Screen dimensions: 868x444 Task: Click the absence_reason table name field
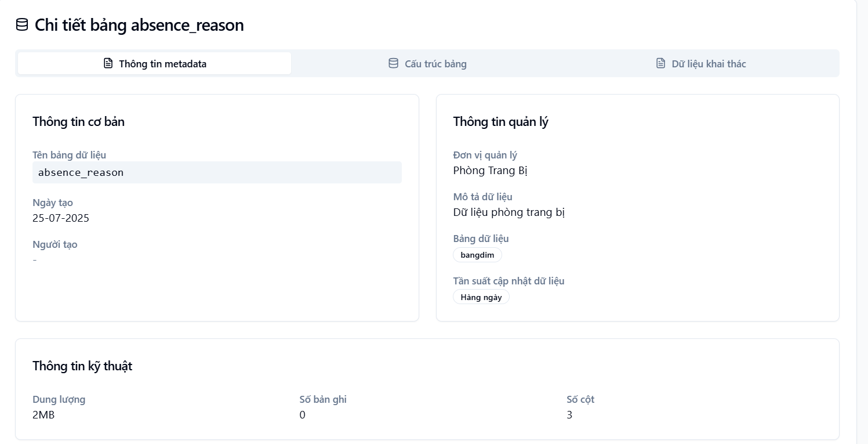click(x=217, y=172)
